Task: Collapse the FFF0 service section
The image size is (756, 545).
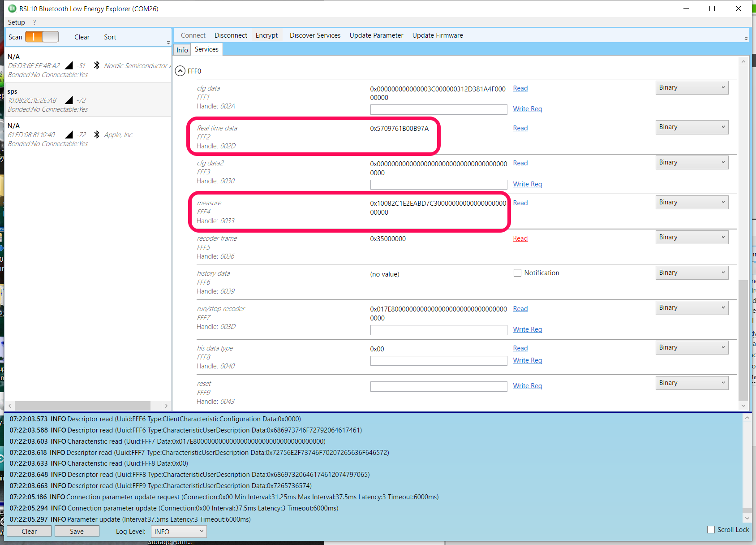Action: coord(180,71)
